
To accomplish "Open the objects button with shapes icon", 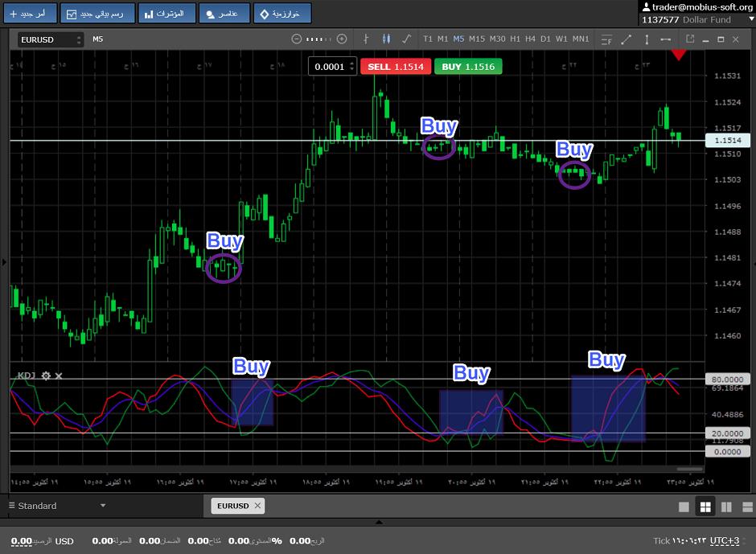I will 224,13.
